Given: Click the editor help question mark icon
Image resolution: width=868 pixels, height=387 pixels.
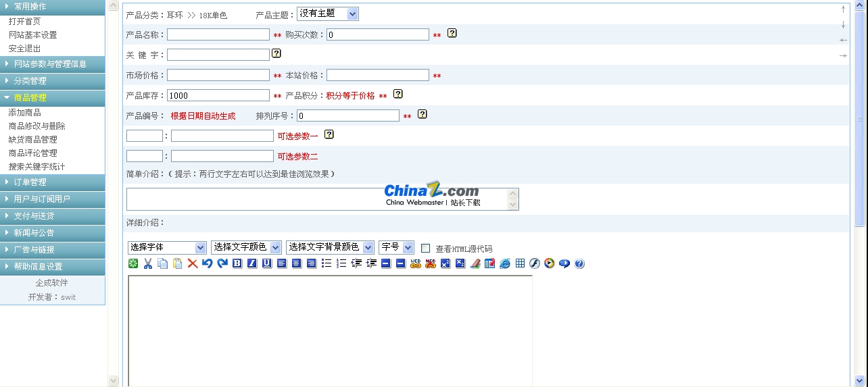Looking at the screenshot, I should [579, 263].
